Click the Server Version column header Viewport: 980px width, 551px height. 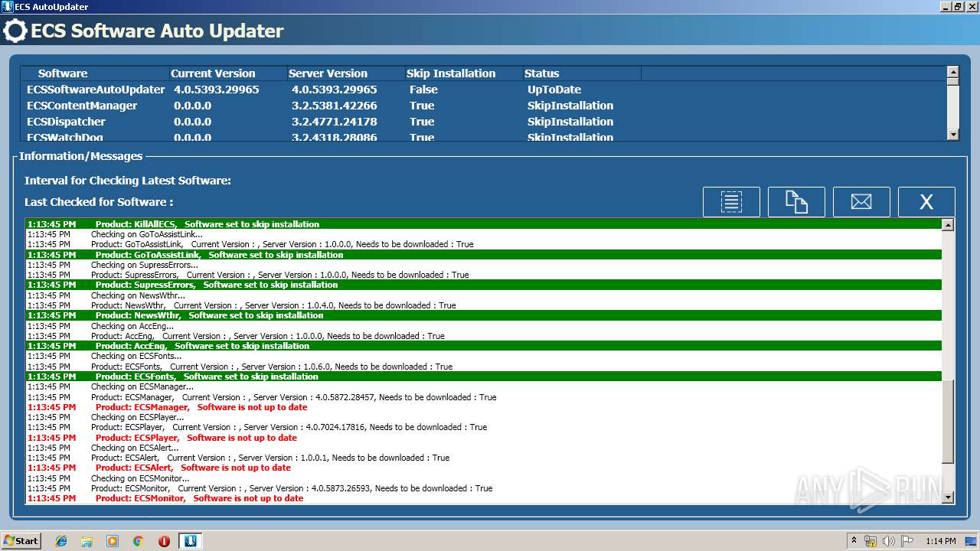[345, 73]
